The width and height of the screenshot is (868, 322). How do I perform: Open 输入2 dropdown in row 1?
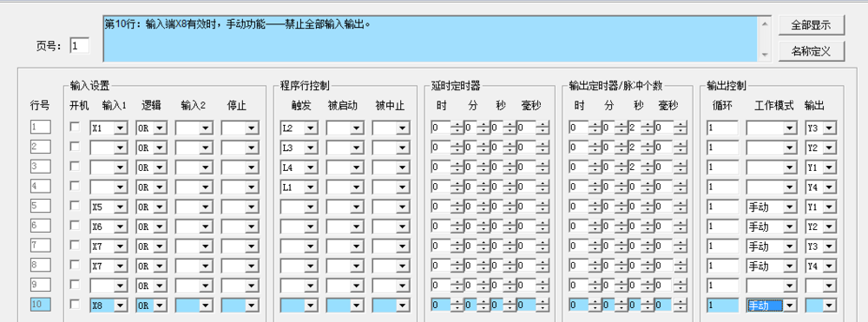coord(194,128)
